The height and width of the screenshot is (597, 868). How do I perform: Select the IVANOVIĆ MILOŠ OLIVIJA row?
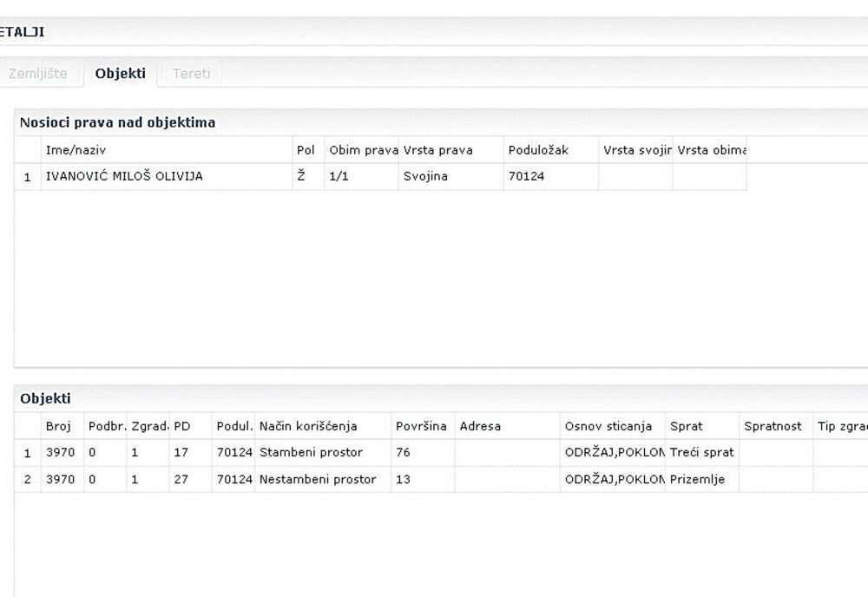pyautogui.click(x=124, y=176)
